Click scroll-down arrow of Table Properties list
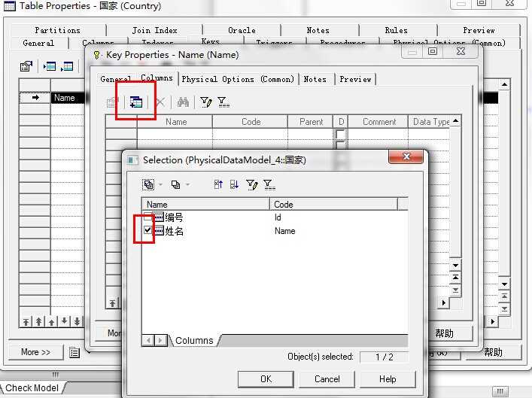The height and width of the screenshot is (398, 532). coord(504,284)
